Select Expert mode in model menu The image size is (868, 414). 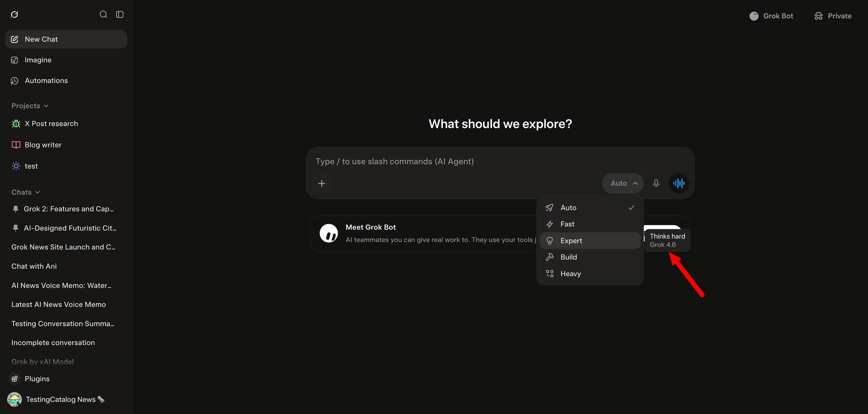(590, 241)
